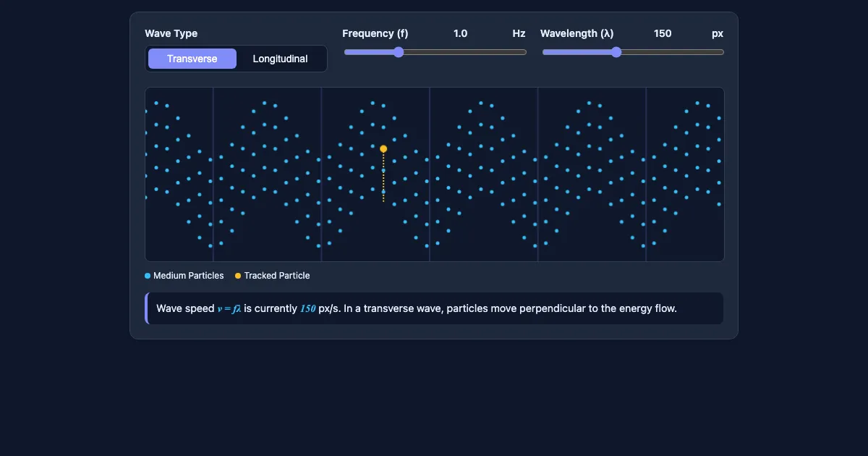
Task: Click the Wavelength slider thumb
Action: [616, 52]
